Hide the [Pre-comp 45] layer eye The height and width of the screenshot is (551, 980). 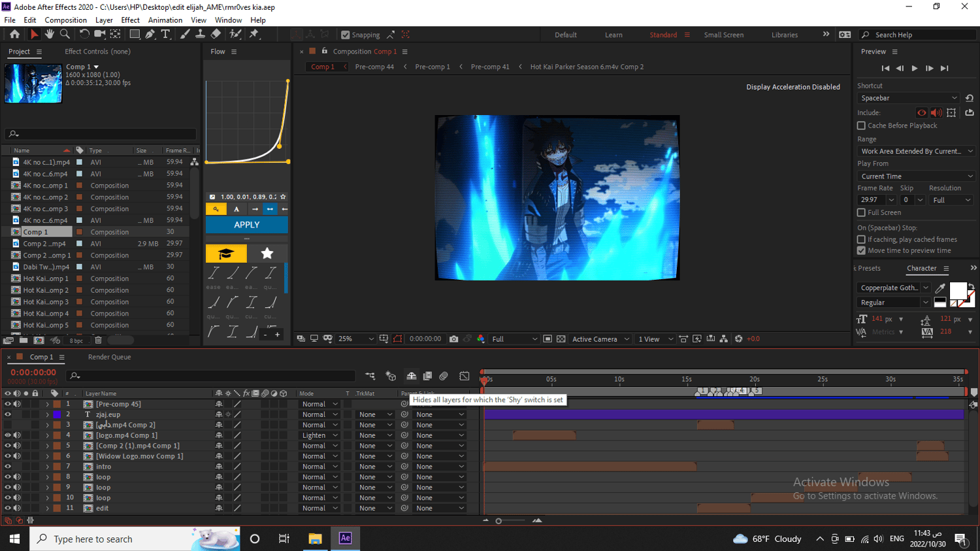8,404
